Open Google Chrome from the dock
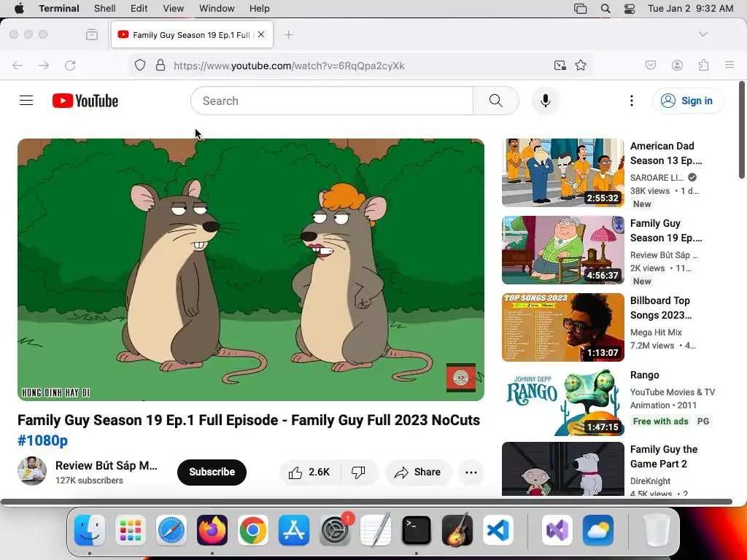Viewport: 747px width, 560px height. (253, 530)
